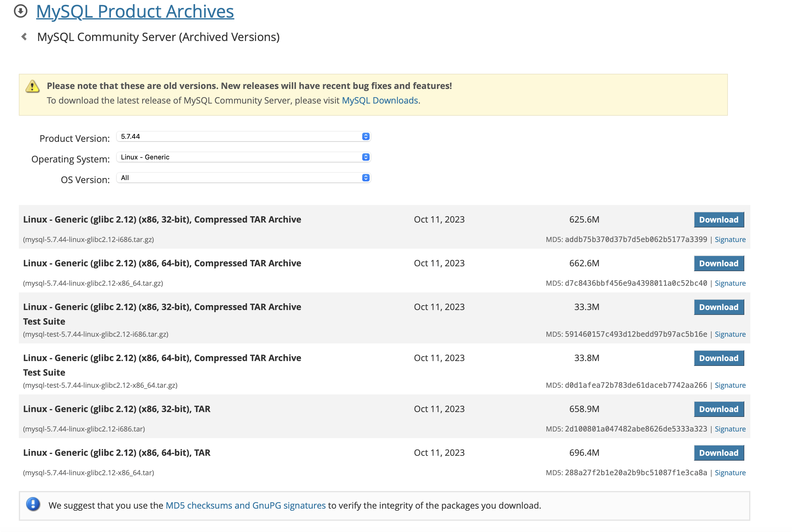This screenshot has height=532, width=792.
Task: Download the 32-bit Compressed TAR Archive (625.6M)
Action: 719,220
